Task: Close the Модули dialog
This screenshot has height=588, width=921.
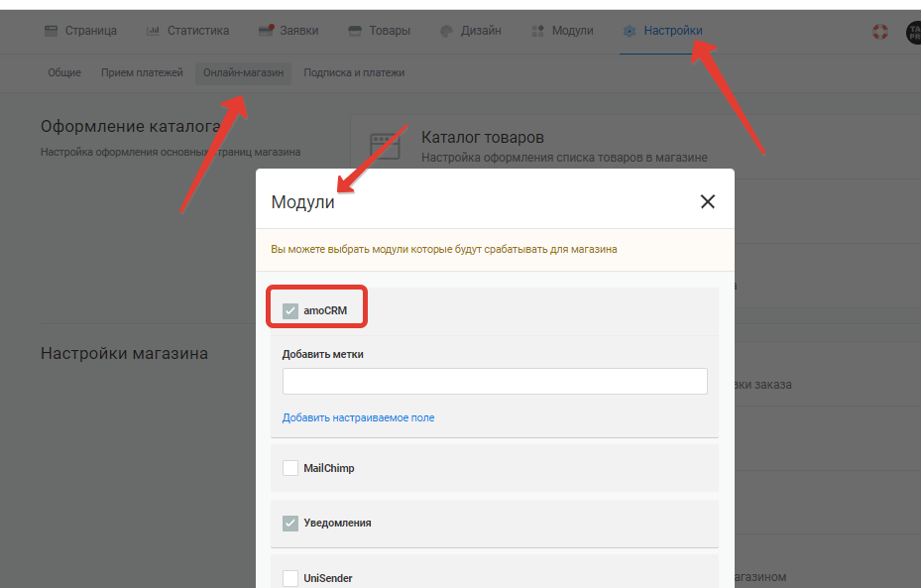Action: click(708, 201)
